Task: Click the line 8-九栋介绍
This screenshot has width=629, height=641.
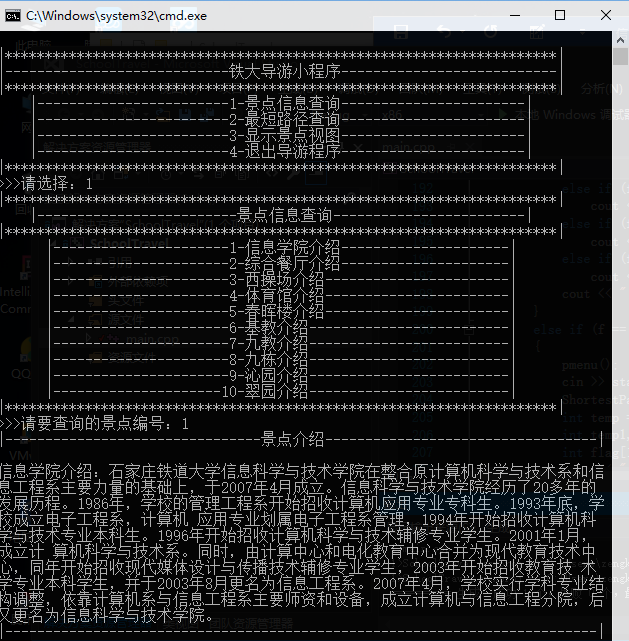Action: (269, 360)
